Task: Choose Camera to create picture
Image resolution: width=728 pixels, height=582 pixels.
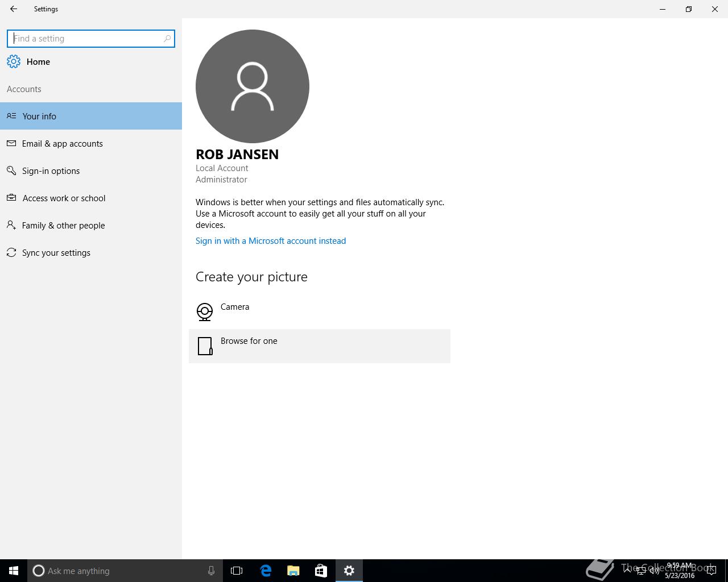Action: tap(320, 311)
